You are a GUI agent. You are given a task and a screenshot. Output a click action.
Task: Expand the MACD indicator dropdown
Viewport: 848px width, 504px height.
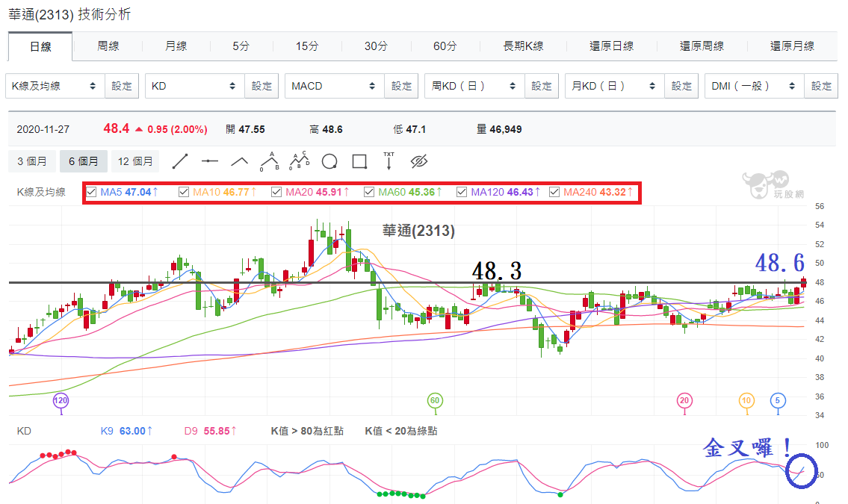(x=335, y=86)
